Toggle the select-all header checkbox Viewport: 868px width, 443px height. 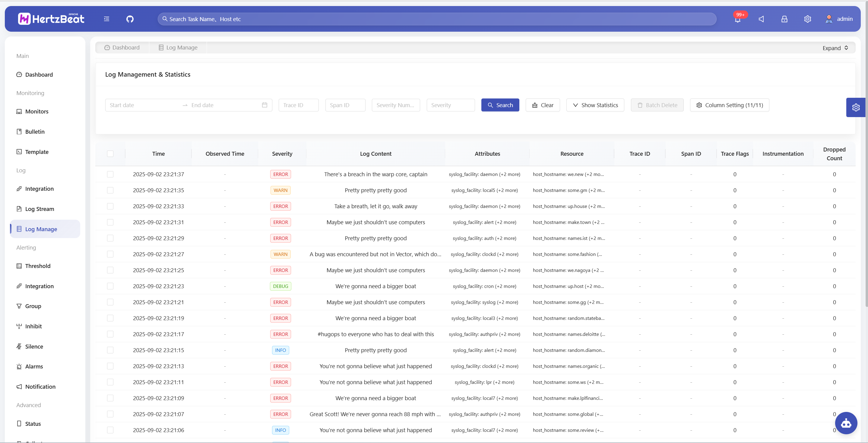pos(110,154)
